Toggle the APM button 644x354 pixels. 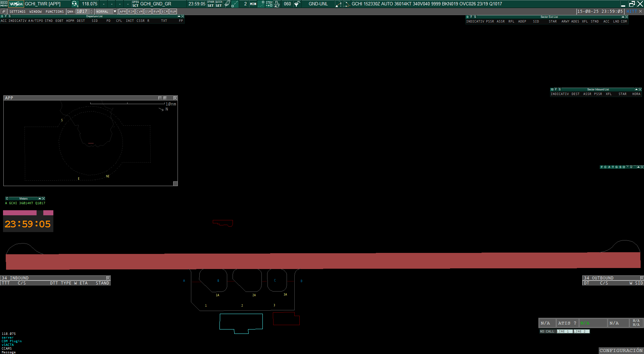(x=123, y=11)
